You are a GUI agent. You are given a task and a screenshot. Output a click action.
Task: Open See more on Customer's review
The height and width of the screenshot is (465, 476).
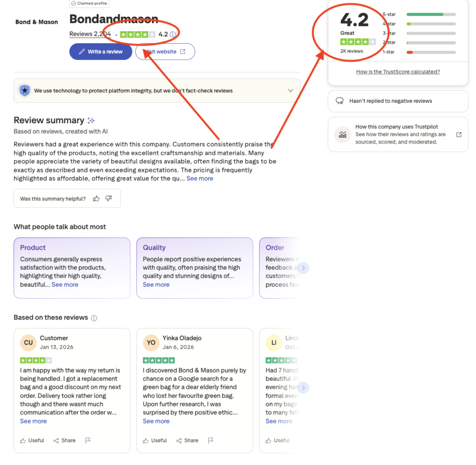click(33, 421)
